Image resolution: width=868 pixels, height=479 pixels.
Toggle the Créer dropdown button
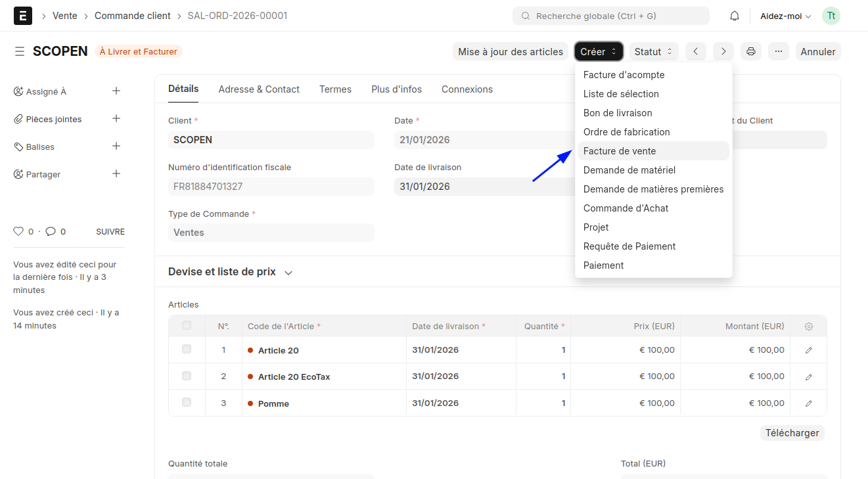(x=599, y=51)
